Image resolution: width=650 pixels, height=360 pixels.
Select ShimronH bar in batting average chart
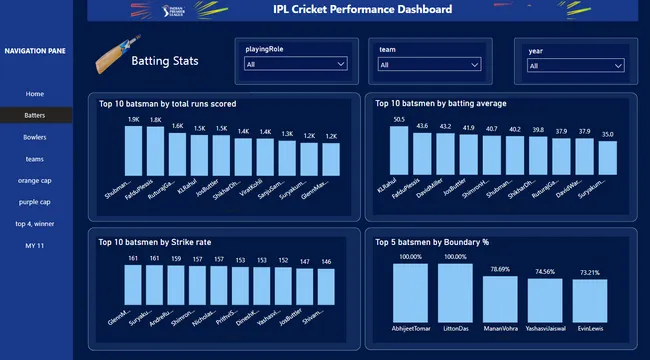click(492, 155)
